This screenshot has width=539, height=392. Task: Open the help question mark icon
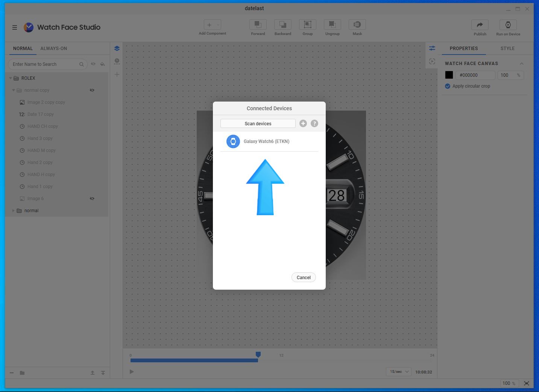pos(314,123)
